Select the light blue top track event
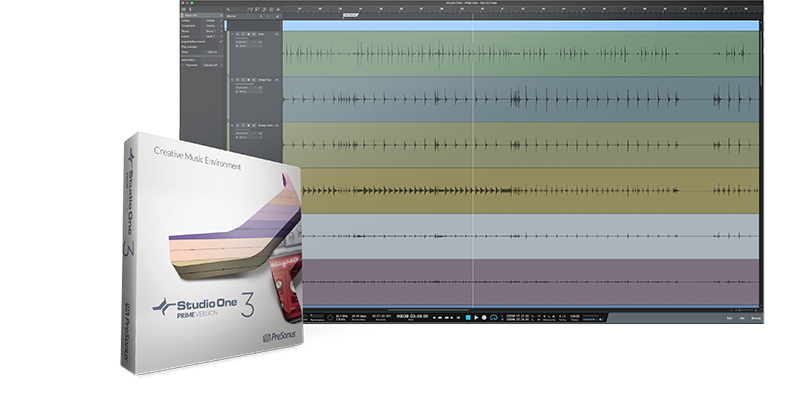Image resolution: width=800 pixels, height=414 pixels. [x=521, y=26]
